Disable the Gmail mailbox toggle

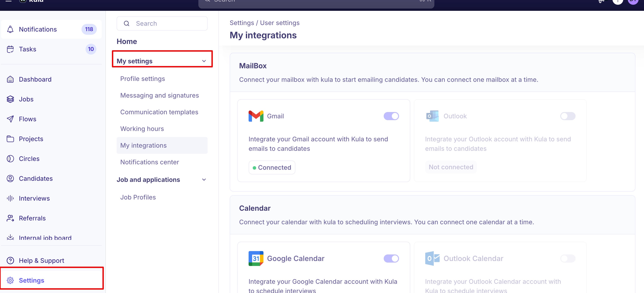pyautogui.click(x=391, y=116)
